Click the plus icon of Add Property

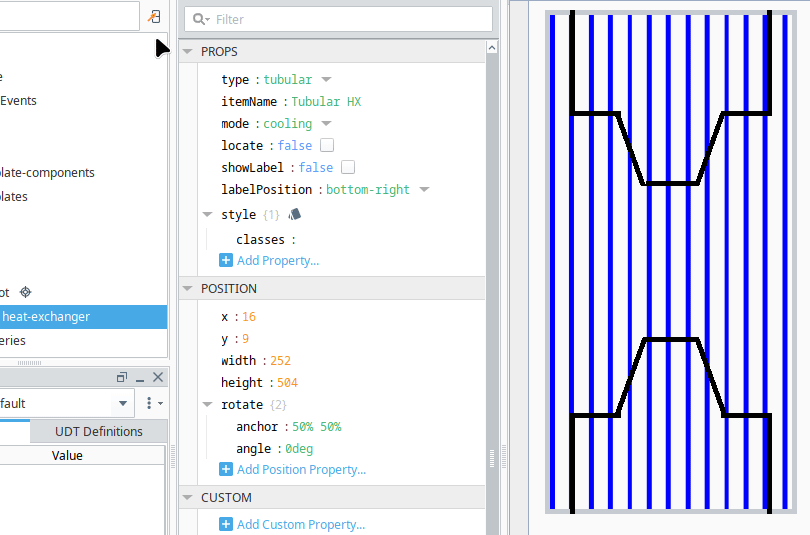(226, 260)
